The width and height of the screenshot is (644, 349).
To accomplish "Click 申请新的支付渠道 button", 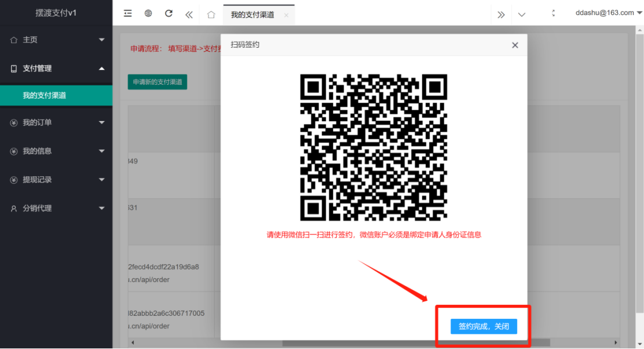I will (157, 82).
